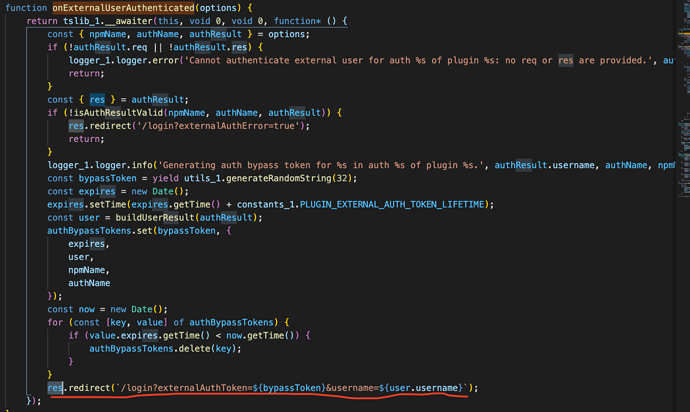Click the minimap code overview at right edge

[x=683, y=101]
